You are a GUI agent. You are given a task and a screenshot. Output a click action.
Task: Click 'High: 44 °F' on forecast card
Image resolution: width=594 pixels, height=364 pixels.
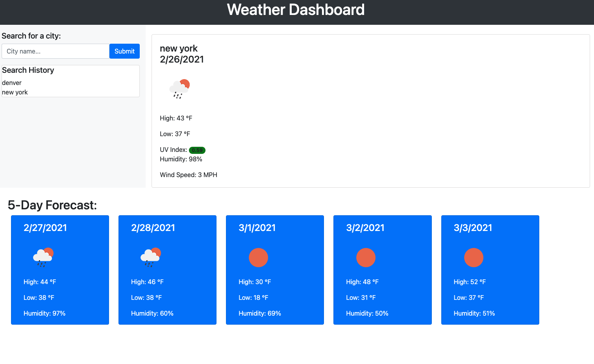[40, 282]
